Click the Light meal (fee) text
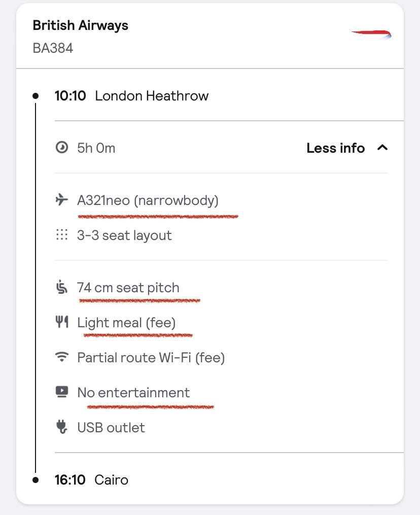The width and height of the screenshot is (420, 515). click(126, 323)
